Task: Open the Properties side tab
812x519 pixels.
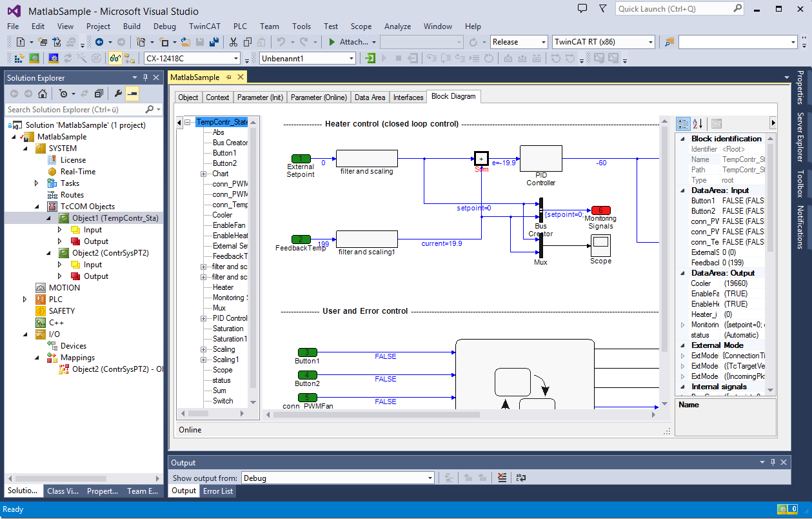Action: click(800, 87)
